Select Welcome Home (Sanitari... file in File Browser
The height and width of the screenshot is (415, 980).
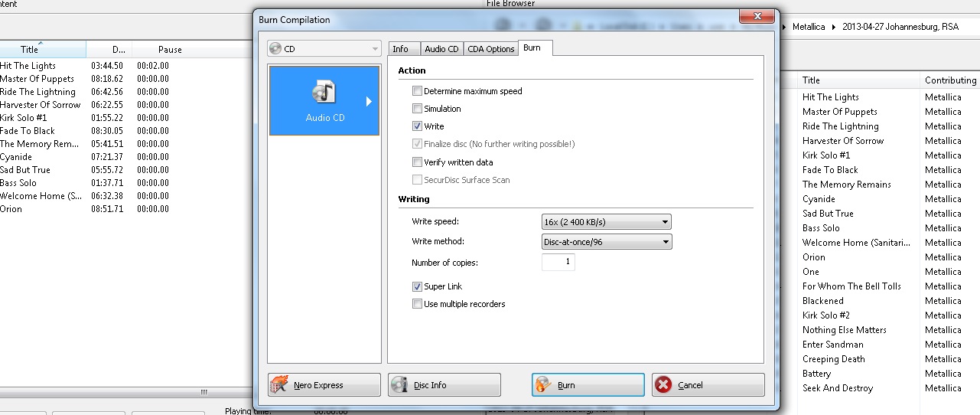click(x=856, y=243)
